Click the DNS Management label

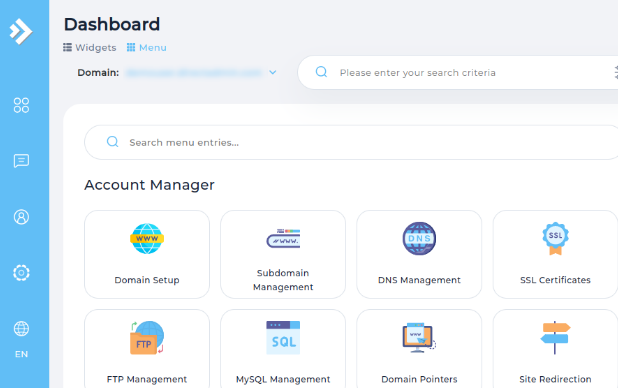pyautogui.click(x=419, y=280)
